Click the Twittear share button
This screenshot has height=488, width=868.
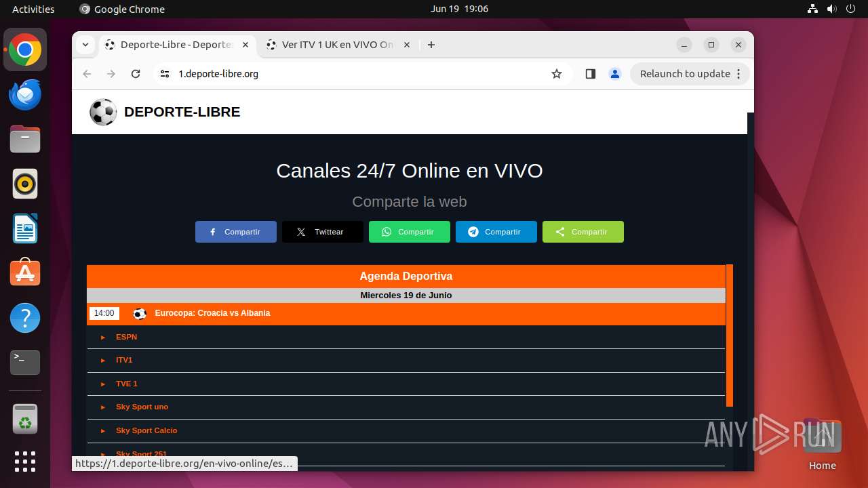pos(323,232)
